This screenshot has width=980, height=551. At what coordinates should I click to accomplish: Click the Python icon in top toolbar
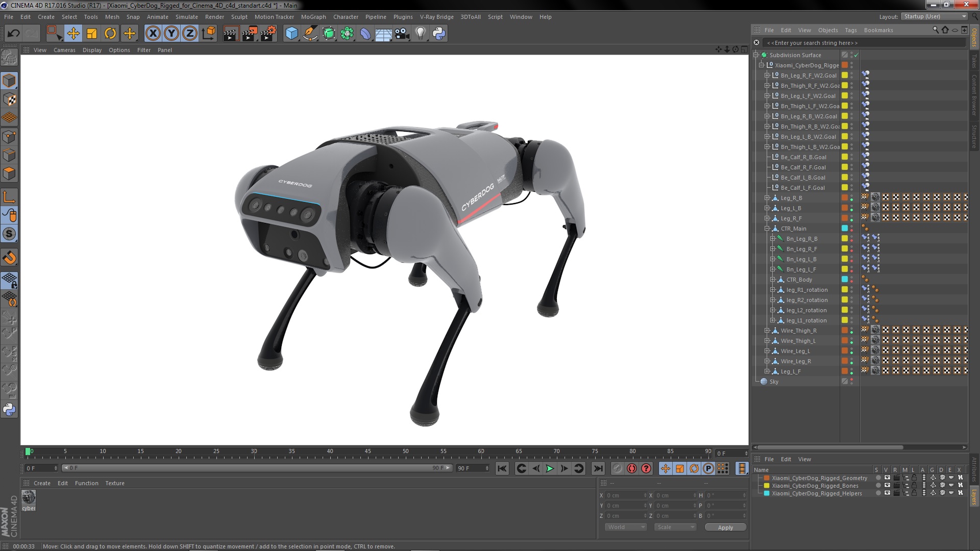[439, 34]
